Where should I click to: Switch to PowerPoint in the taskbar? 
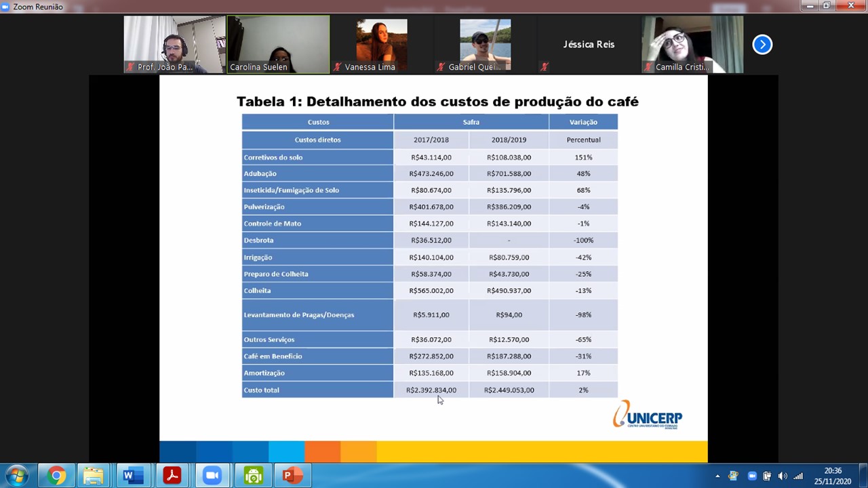[x=292, y=476]
